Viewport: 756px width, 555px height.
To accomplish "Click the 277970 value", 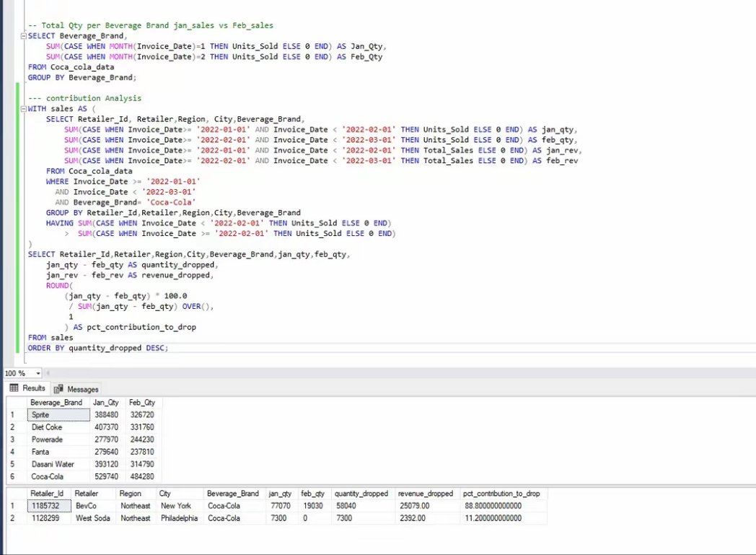I will (x=107, y=440).
